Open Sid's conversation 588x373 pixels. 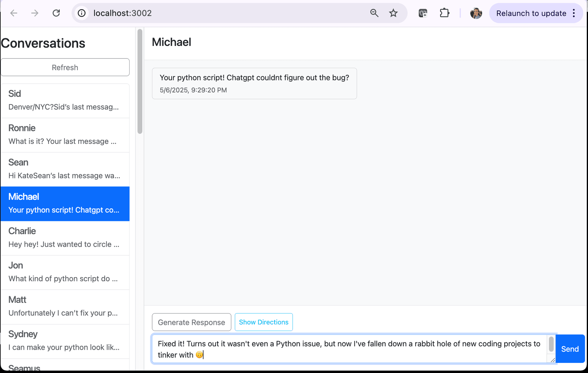65,101
